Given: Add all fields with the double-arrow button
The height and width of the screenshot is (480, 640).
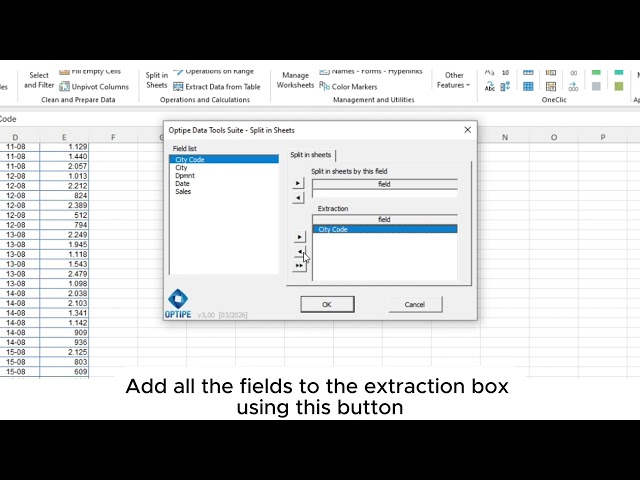Looking at the screenshot, I should tap(299, 266).
